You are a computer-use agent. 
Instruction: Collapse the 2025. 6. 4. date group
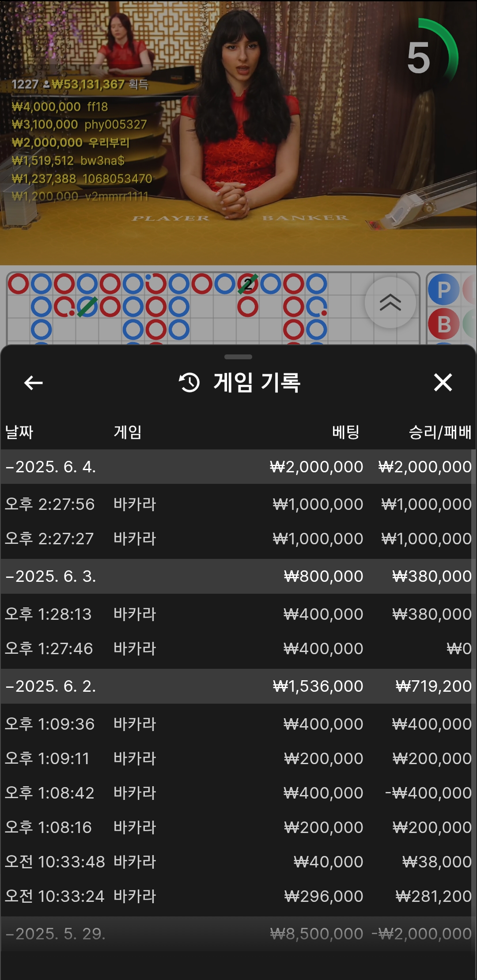[x=238, y=467]
